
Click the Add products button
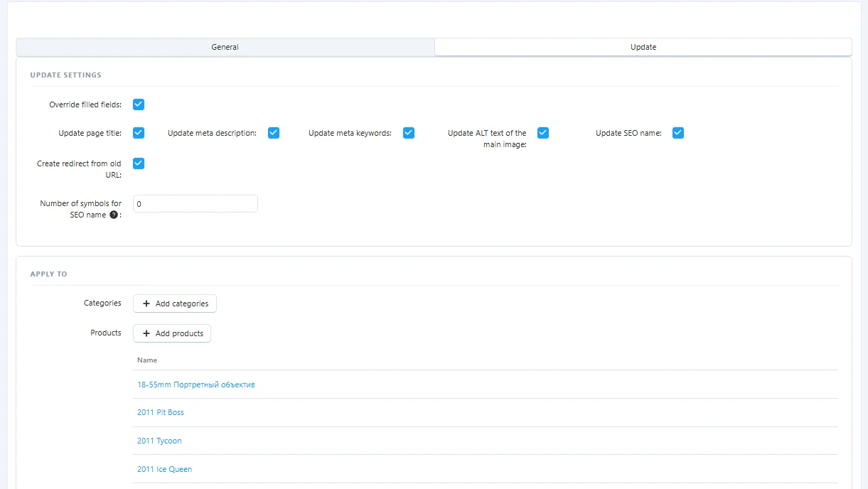(172, 333)
